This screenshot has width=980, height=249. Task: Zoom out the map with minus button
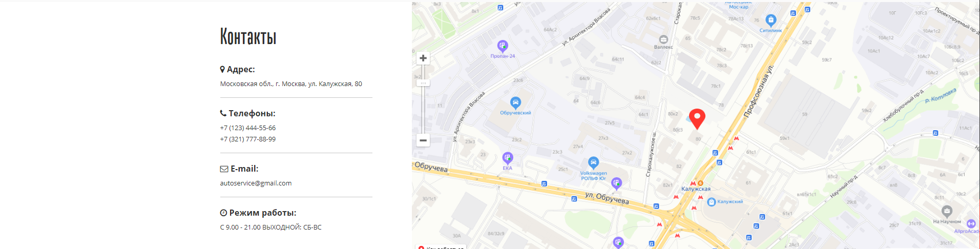pos(423,140)
